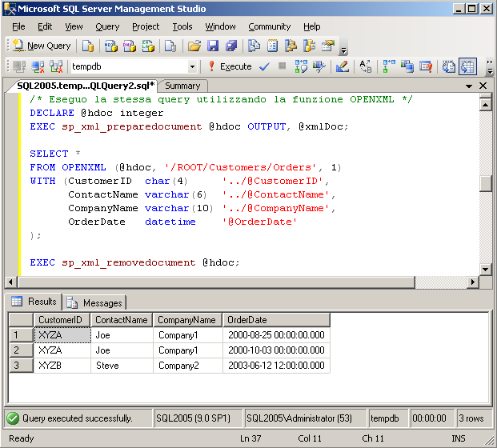Select the Company2 cell in results
This screenshot has width=497, height=448.
(x=187, y=366)
